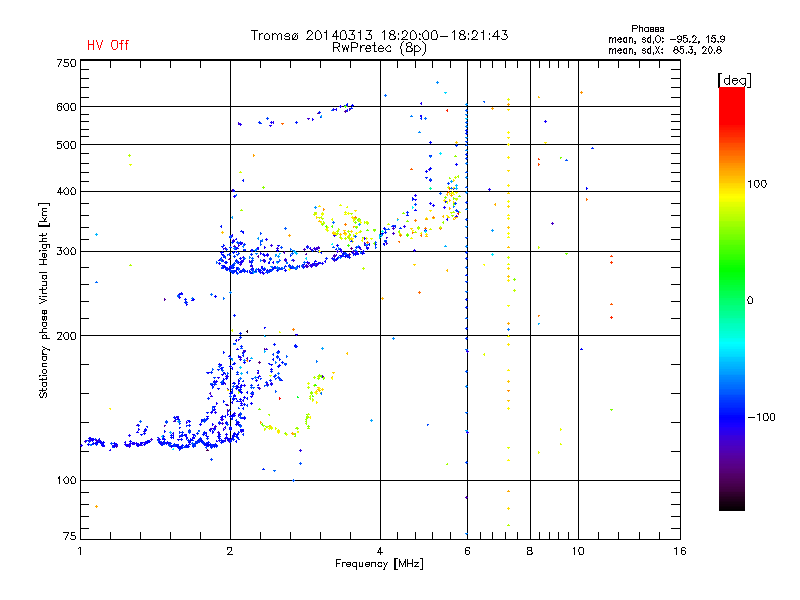Click the y-axis '400' tick label

point(67,191)
